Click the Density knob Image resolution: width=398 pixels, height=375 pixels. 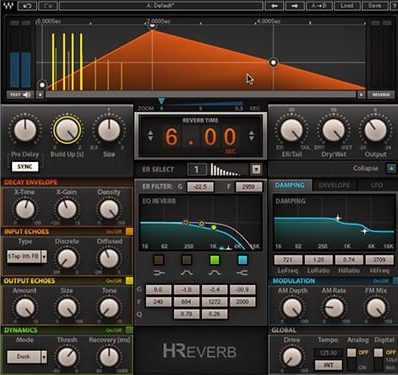click(x=109, y=209)
